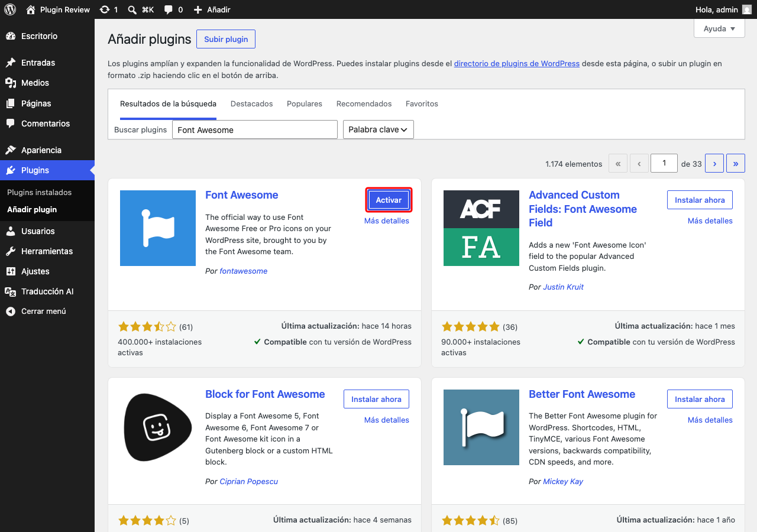The width and height of the screenshot is (757, 532).
Task: Install Block for Font Awesome plugin
Action: pos(376,399)
